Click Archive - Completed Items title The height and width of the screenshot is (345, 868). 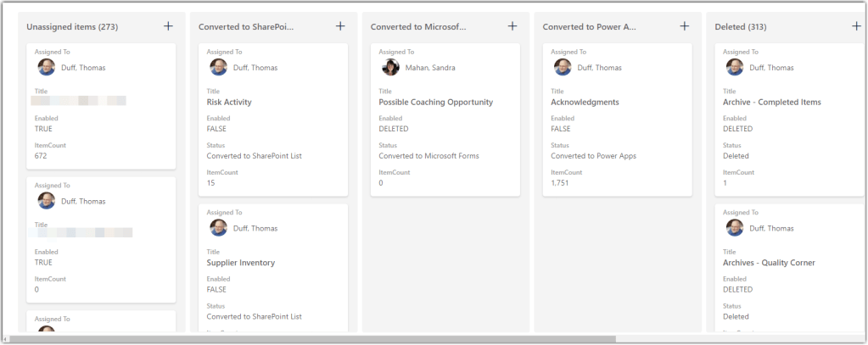tap(771, 103)
